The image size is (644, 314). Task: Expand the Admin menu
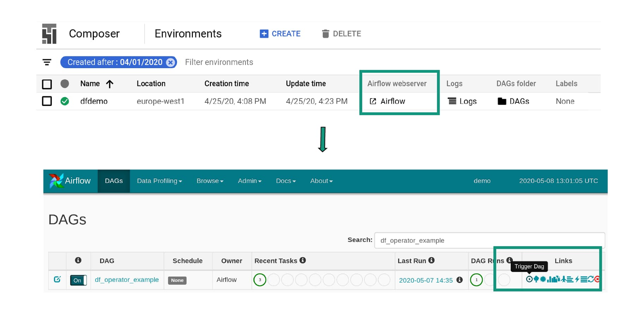[250, 181]
